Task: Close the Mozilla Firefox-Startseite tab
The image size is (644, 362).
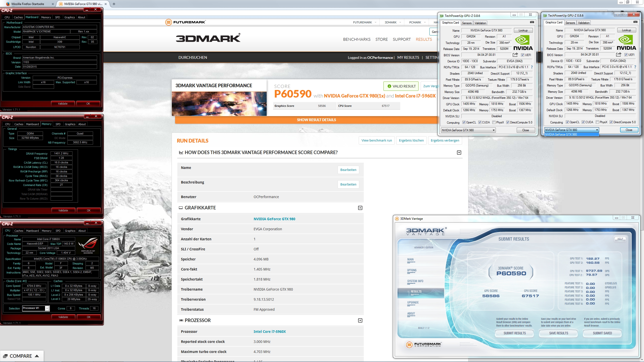Action: point(53,4)
